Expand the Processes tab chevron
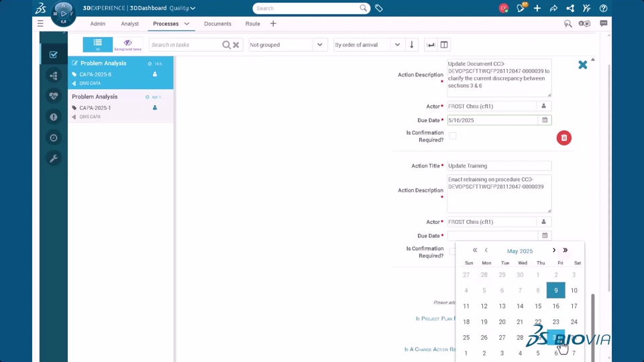This screenshot has width=644, height=362. coord(187,24)
